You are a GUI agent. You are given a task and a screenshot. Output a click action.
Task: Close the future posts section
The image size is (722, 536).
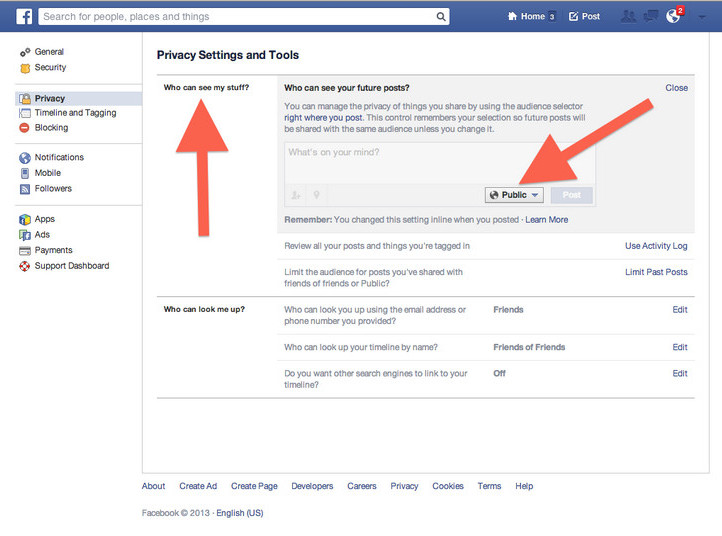click(x=676, y=87)
